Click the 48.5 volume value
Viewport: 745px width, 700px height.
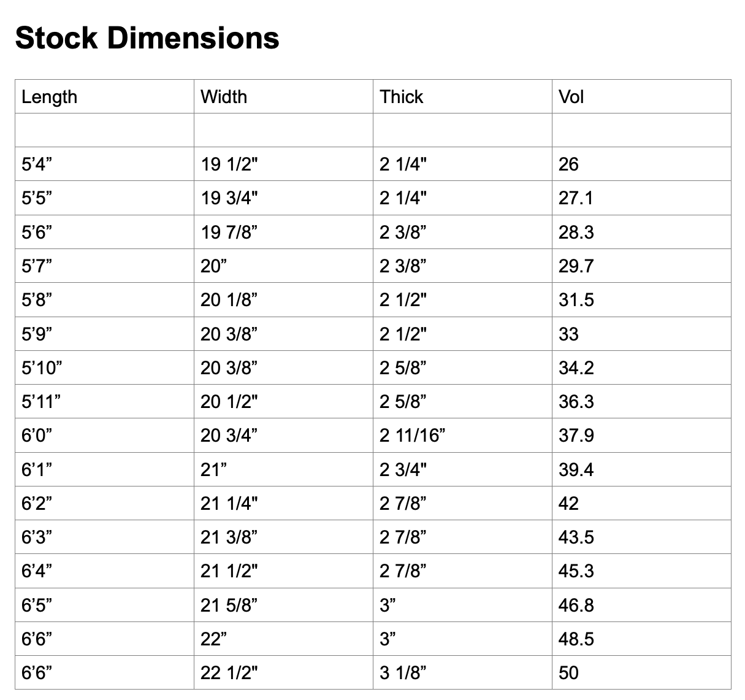coord(576,639)
